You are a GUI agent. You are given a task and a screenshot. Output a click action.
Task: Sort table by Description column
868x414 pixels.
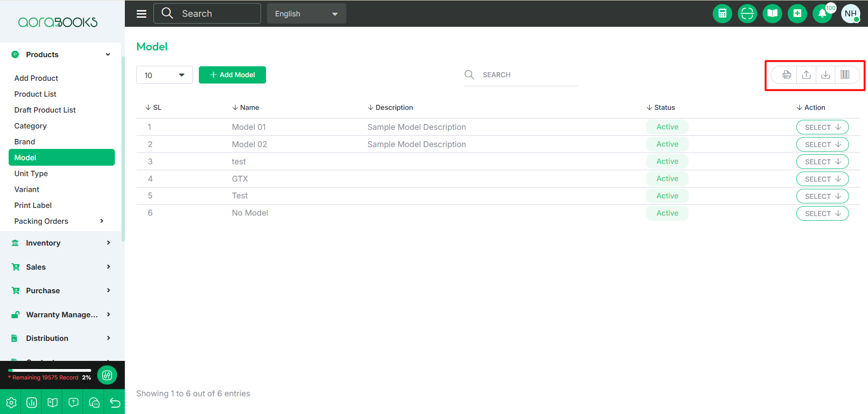pos(390,108)
